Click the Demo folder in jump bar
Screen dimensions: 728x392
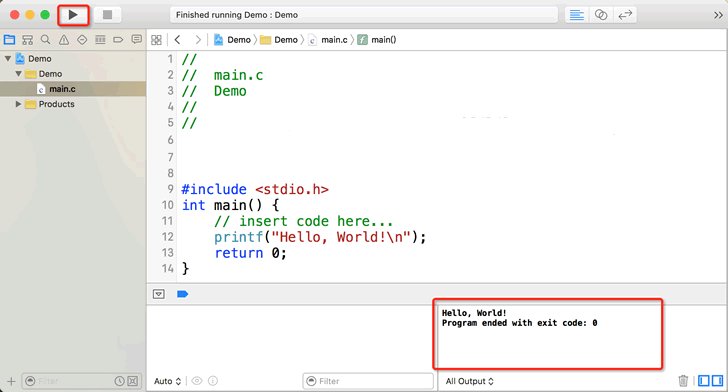click(279, 40)
